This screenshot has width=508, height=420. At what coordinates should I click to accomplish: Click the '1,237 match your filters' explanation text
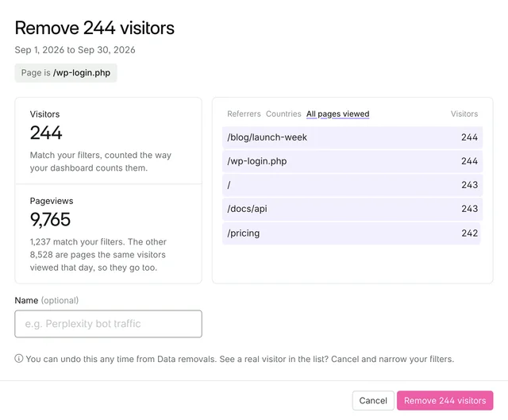click(98, 255)
